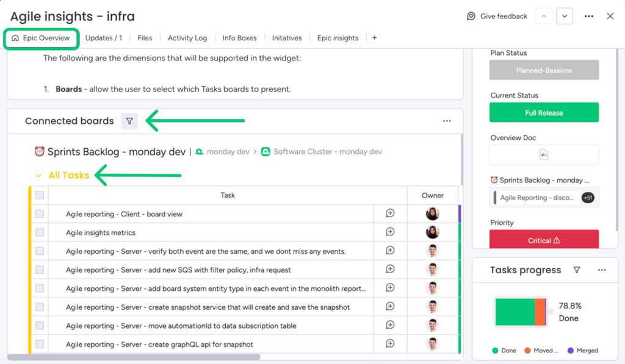The image size is (625, 364).
Task: Show the +51 more connected items
Action: click(x=588, y=198)
